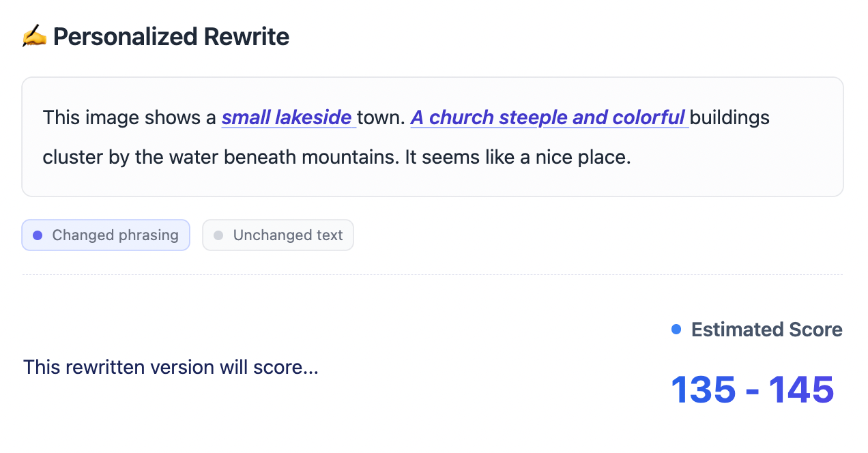Click the Estimated Score label
Viewport: 868px width, 453px height.
(766, 330)
